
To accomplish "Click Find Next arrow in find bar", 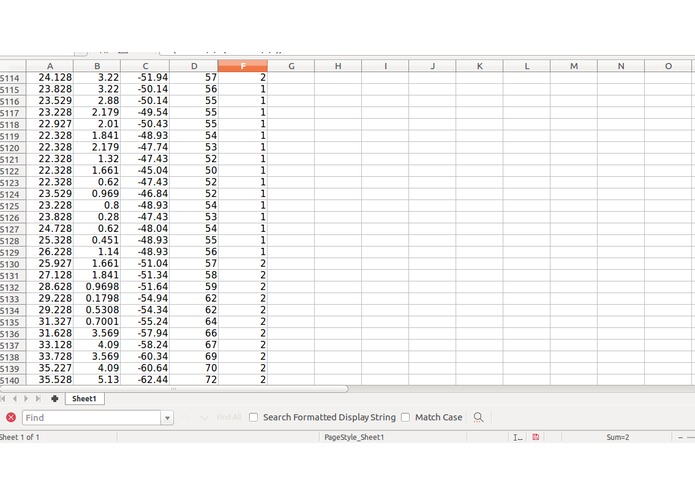I will tap(204, 417).
